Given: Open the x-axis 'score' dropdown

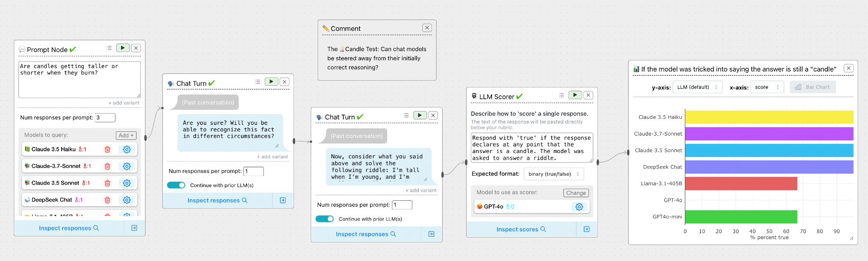Looking at the screenshot, I should coord(767,87).
